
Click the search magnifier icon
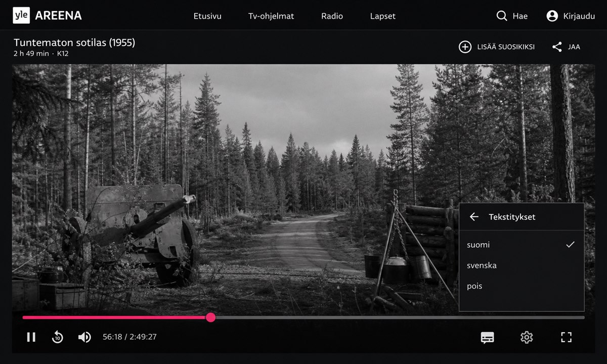point(502,16)
